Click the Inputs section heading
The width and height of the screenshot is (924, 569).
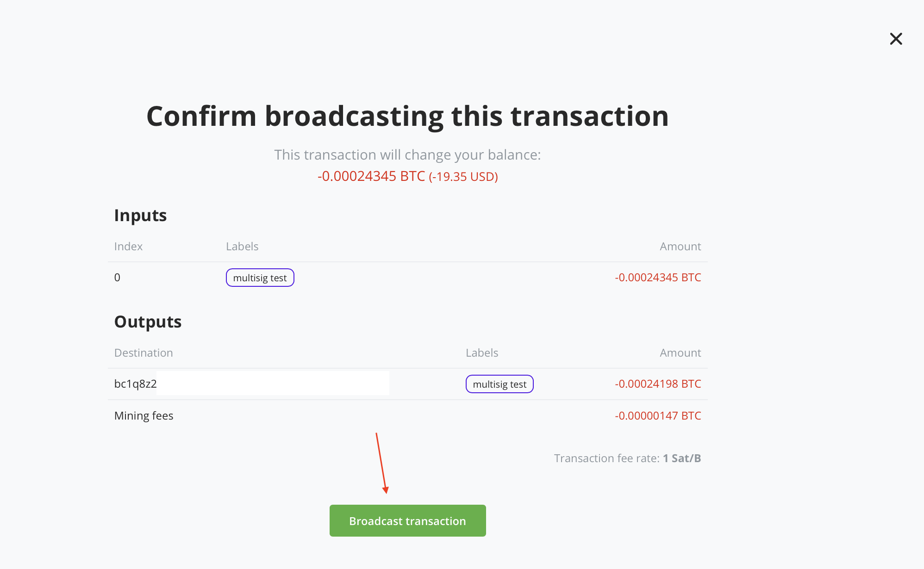coord(140,215)
